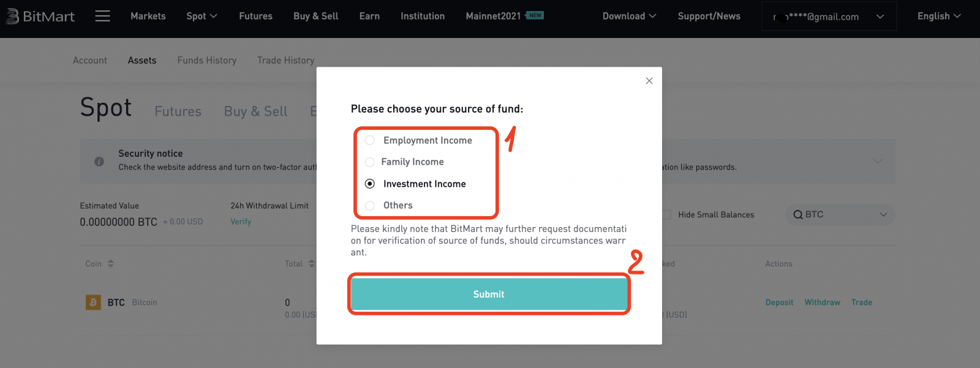Open the hamburger menu icon
980x368 pixels.
click(103, 16)
